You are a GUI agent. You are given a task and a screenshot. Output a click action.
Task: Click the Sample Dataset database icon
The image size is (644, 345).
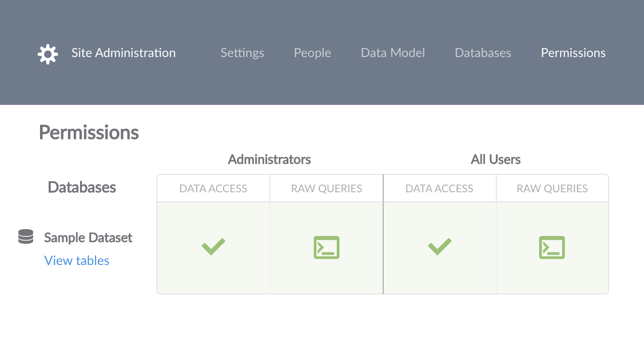coord(26,237)
